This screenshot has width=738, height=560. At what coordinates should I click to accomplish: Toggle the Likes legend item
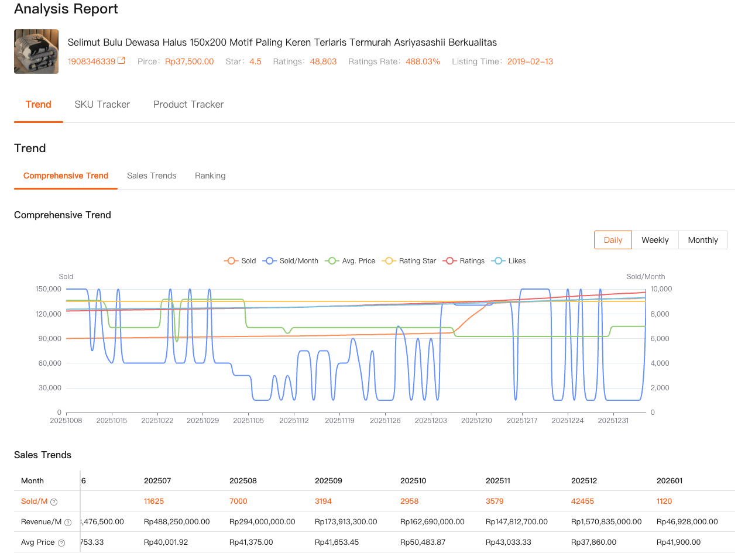pos(509,261)
